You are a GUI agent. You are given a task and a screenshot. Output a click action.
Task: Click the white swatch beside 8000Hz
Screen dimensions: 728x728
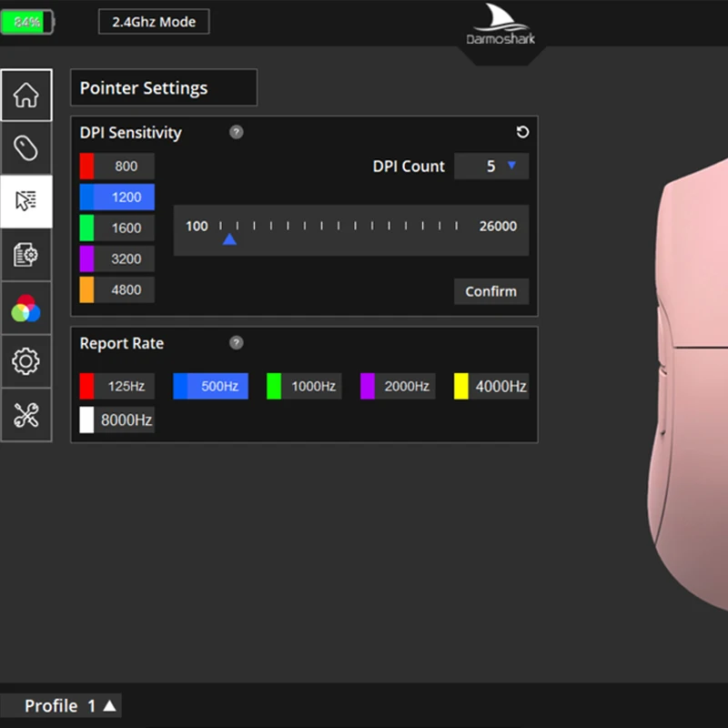pos(86,420)
